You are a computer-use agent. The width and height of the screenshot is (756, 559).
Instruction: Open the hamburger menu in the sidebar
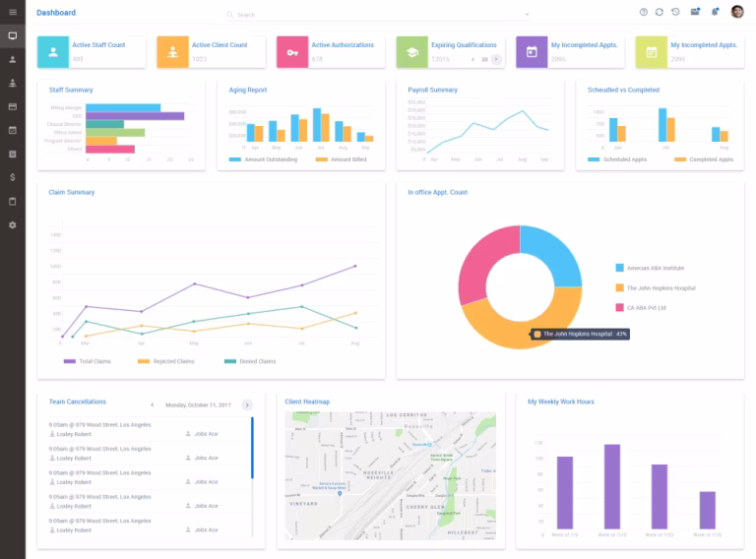(x=13, y=12)
